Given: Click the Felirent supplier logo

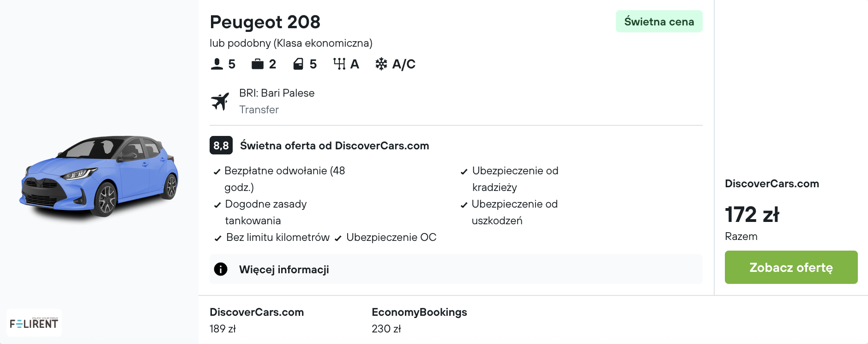Looking at the screenshot, I should [x=34, y=323].
